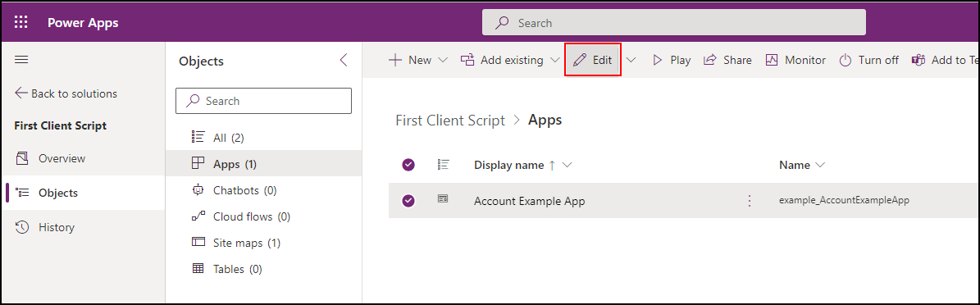The width and height of the screenshot is (980, 305).
Task: Click the First Client Script breadcrumb
Action: tap(450, 121)
